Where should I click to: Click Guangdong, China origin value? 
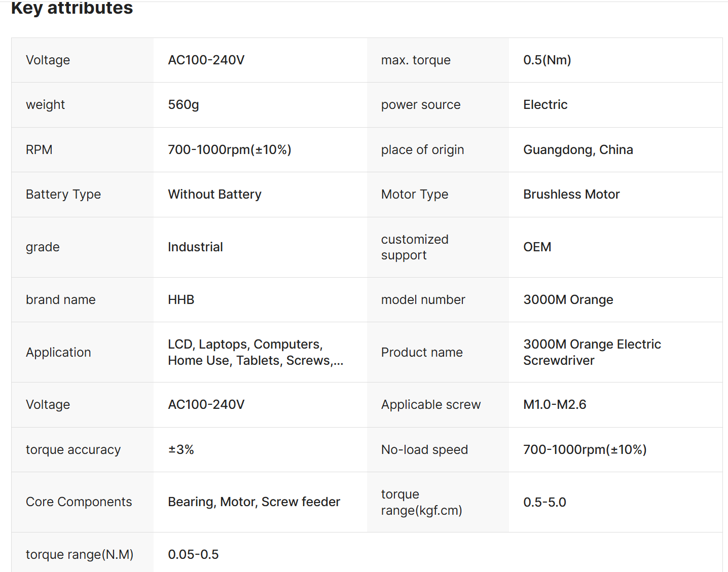tap(578, 149)
